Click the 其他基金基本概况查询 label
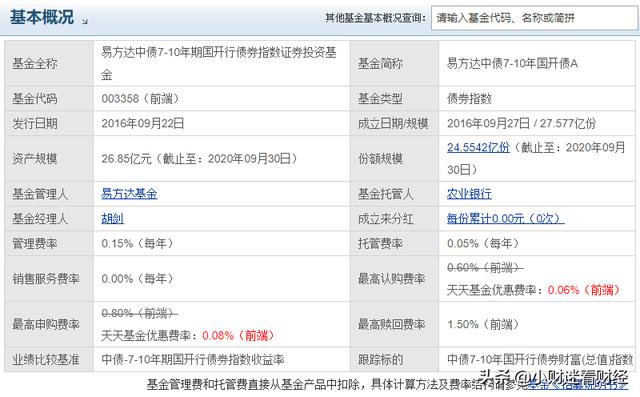The height and width of the screenshot is (397, 640). point(376,18)
